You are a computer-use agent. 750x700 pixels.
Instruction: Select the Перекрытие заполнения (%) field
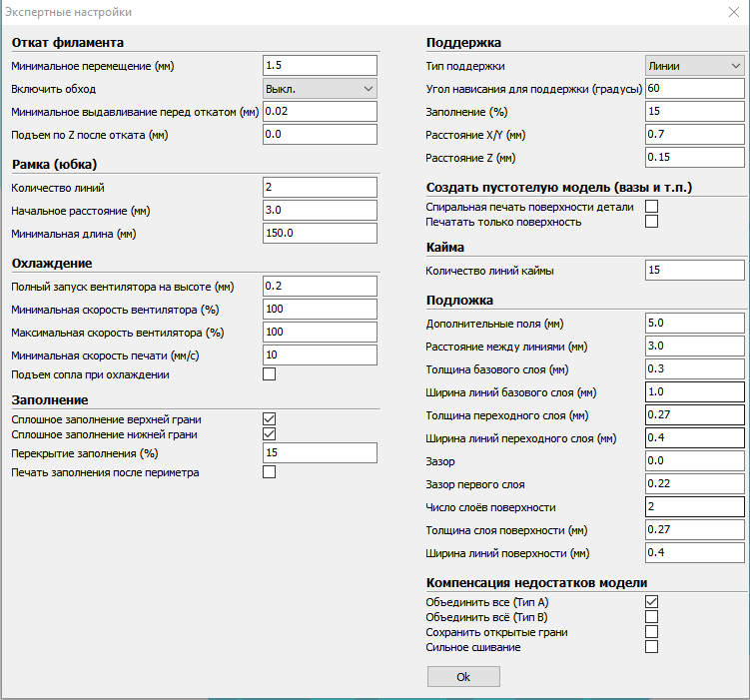point(320,453)
